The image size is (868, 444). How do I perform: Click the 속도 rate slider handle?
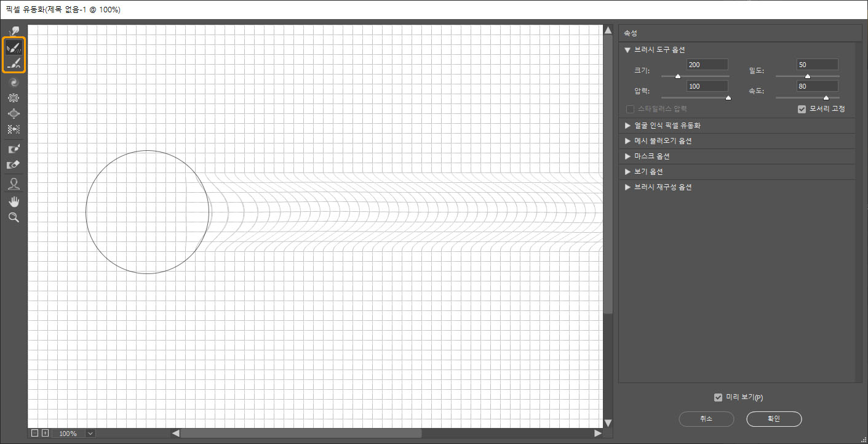tap(826, 97)
